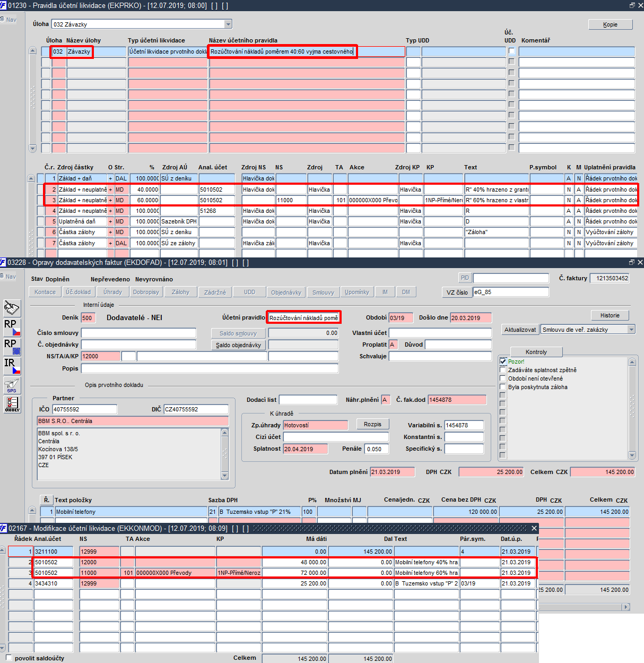Click the IČO field 40755592

[x=84, y=409]
